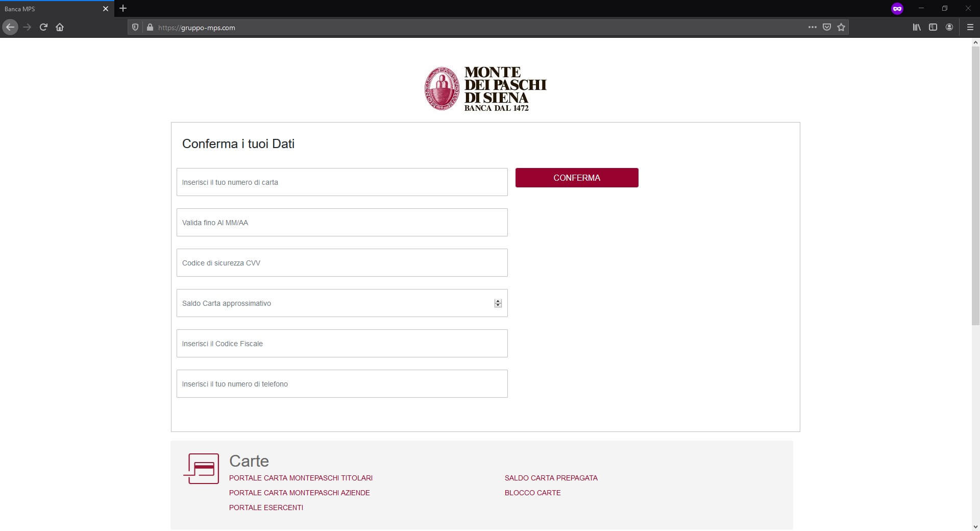
Task: Open the tracking protection shield icon
Action: point(135,28)
